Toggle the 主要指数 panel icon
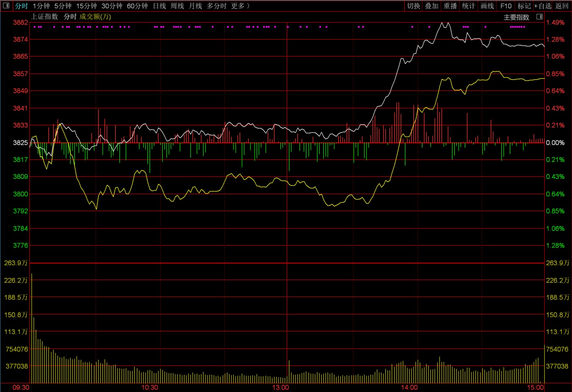This screenshot has height=392, width=572. pos(539,17)
